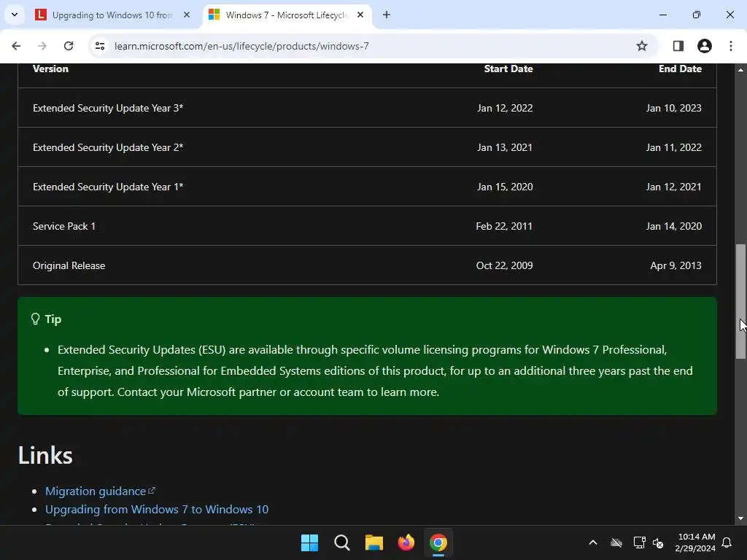747x560 pixels.
Task: Open Upgrading from Windows 7 to Windows 10 link
Action: click(157, 509)
